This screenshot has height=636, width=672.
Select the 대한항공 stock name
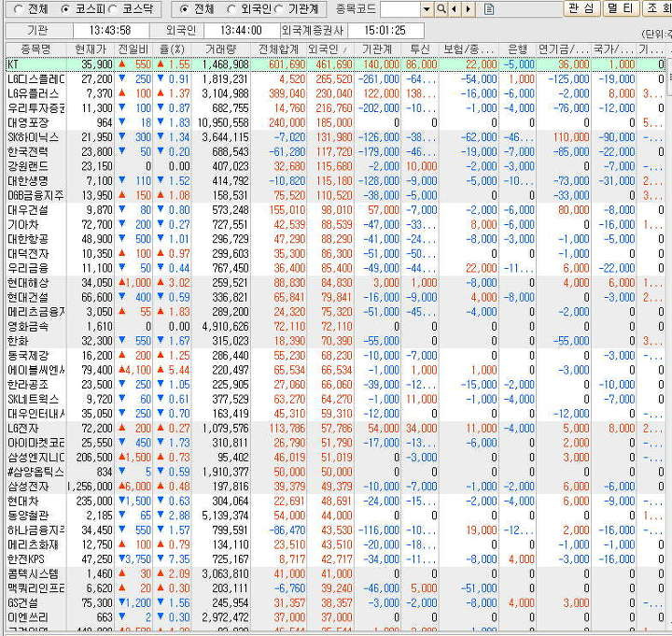pyautogui.click(x=28, y=239)
